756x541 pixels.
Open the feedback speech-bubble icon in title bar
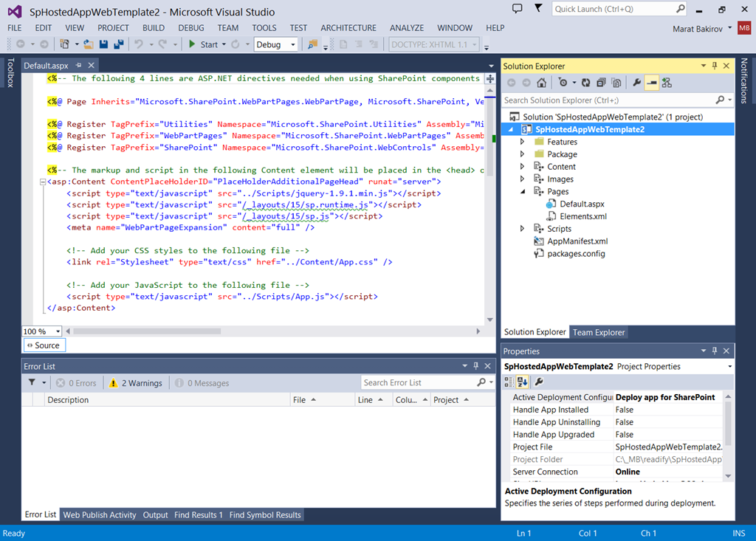[x=518, y=9]
